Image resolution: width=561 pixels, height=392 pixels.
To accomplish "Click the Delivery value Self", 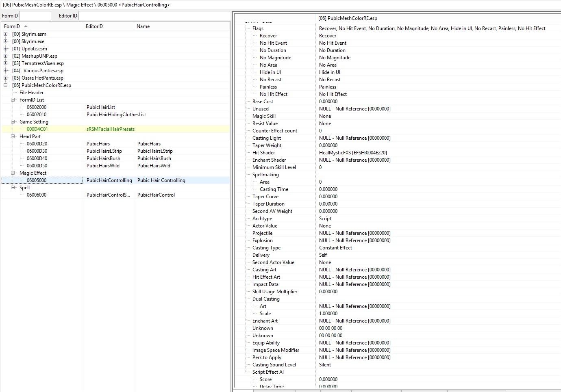I will pos(323,255).
